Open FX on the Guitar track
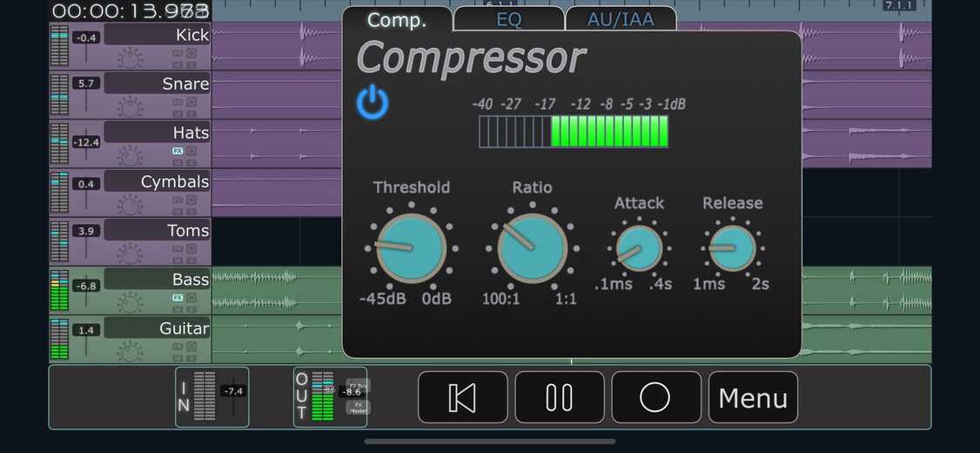Screen dimensions: 980x453 pos(178,347)
